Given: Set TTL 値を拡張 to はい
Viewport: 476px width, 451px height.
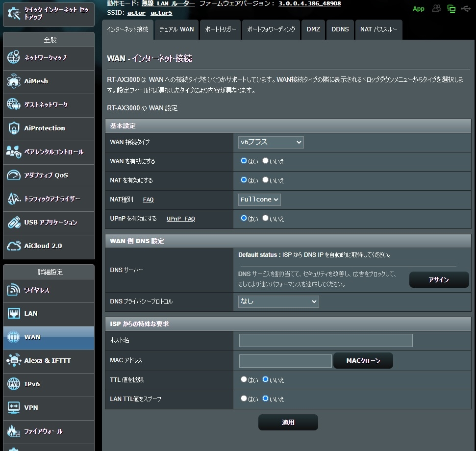Looking at the screenshot, I should click(244, 379).
